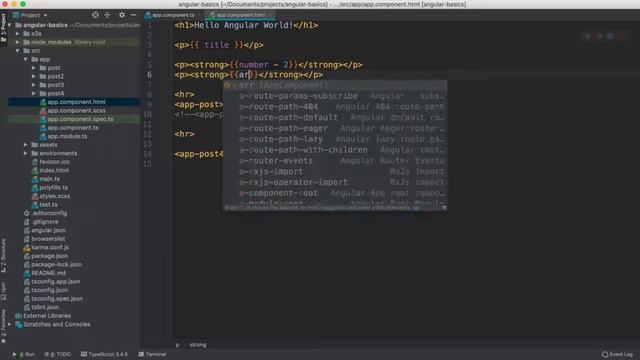Open the Run tool window
640x360 pixels.
24,355
